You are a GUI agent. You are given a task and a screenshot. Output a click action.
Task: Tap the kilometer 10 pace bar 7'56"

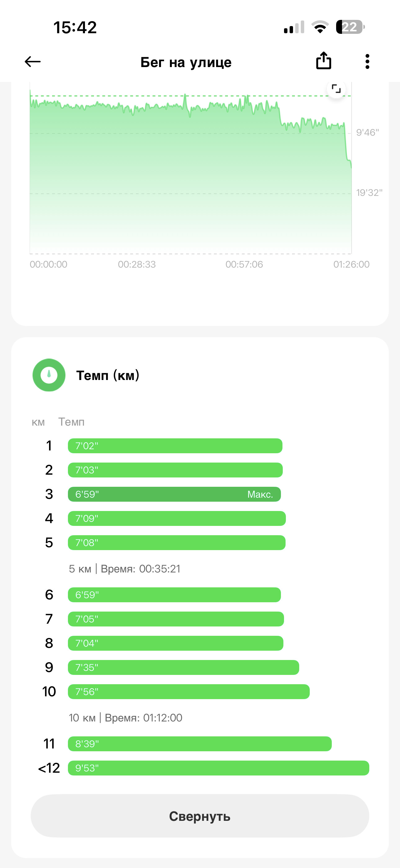tap(189, 691)
